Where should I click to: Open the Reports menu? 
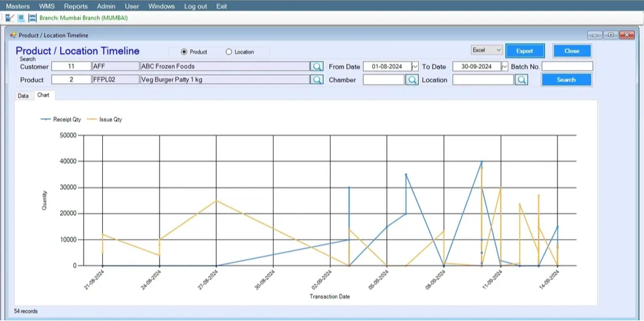click(x=76, y=6)
